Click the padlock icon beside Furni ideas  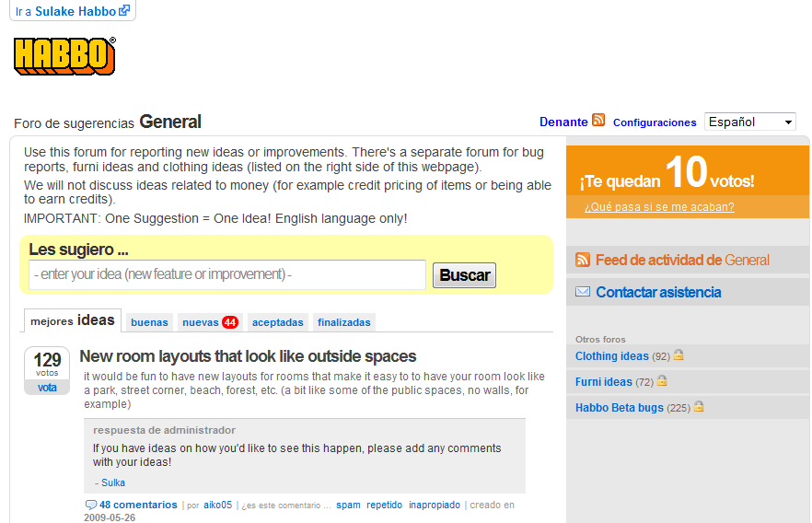pos(661,381)
